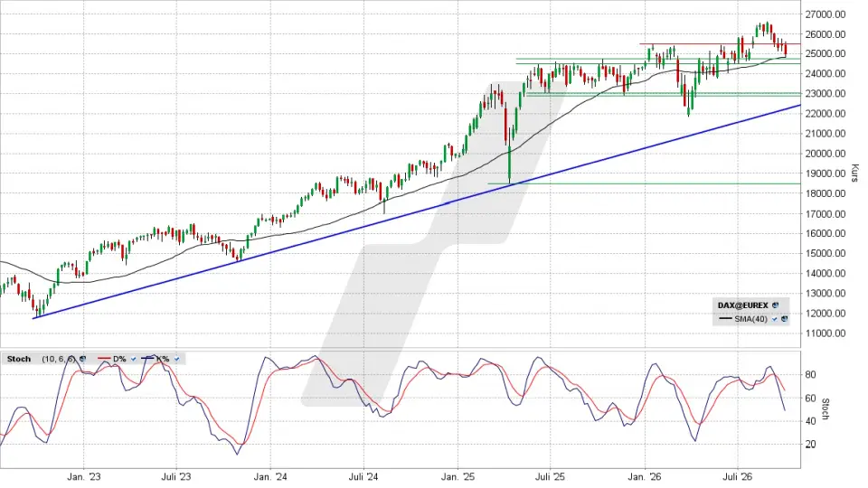This screenshot has height=488, width=868.
Task: Click the Jan. '24 date label
Action: click(270, 477)
